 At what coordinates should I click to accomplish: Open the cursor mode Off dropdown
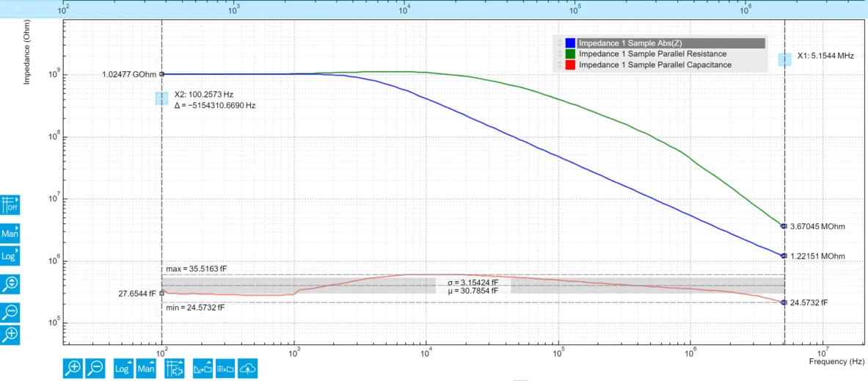pos(10,204)
